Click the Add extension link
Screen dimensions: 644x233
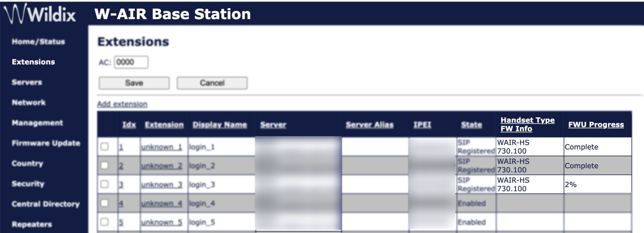[122, 104]
